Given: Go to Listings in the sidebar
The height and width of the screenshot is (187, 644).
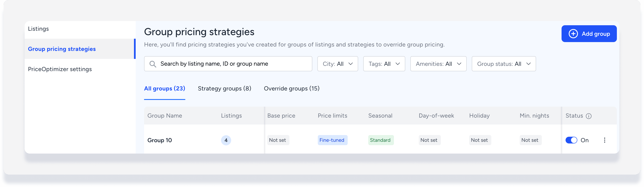Looking at the screenshot, I should tap(38, 29).
